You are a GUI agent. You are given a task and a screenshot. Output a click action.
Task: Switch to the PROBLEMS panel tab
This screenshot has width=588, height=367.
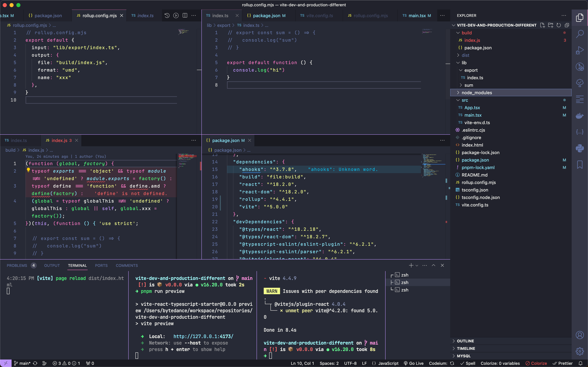tap(17, 265)
